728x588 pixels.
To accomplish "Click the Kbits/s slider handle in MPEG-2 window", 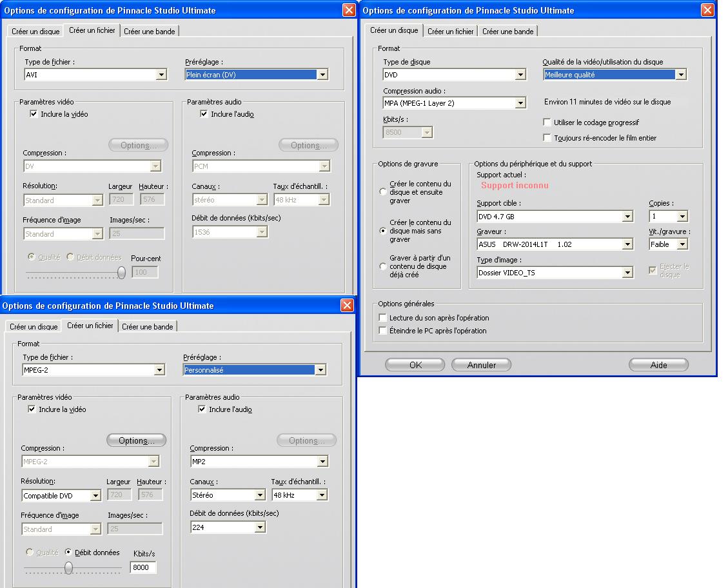I will [69, 568].
